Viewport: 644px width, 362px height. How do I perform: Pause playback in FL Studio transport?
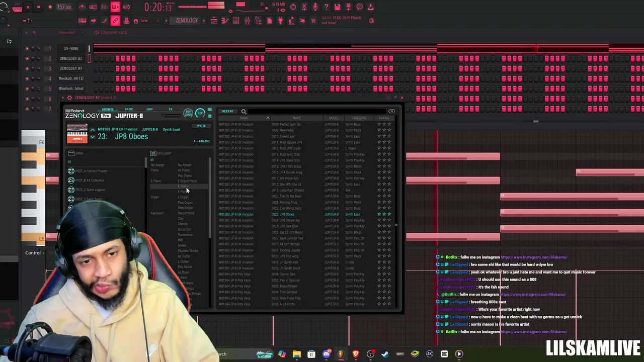(x=28, y=7)
